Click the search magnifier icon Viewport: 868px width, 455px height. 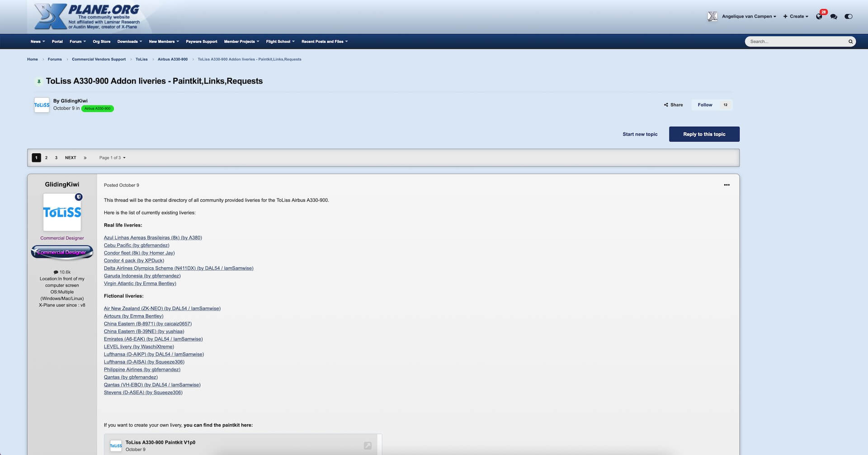(850, 42)
